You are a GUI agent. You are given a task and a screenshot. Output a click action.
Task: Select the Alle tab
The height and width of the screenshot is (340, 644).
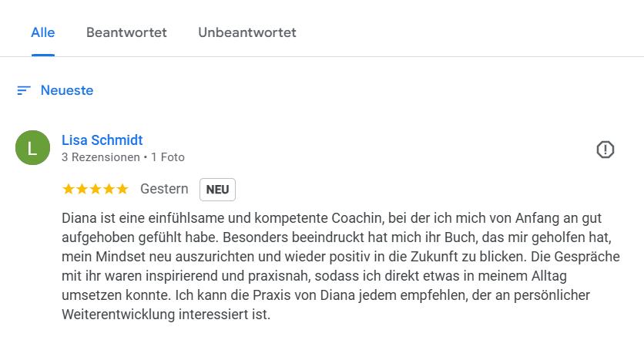42,32
